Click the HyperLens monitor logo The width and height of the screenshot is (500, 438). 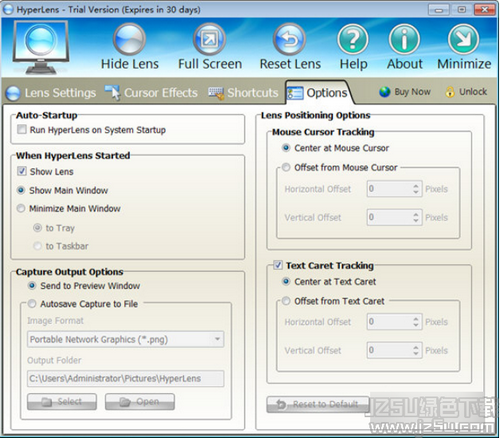point(41,47)
